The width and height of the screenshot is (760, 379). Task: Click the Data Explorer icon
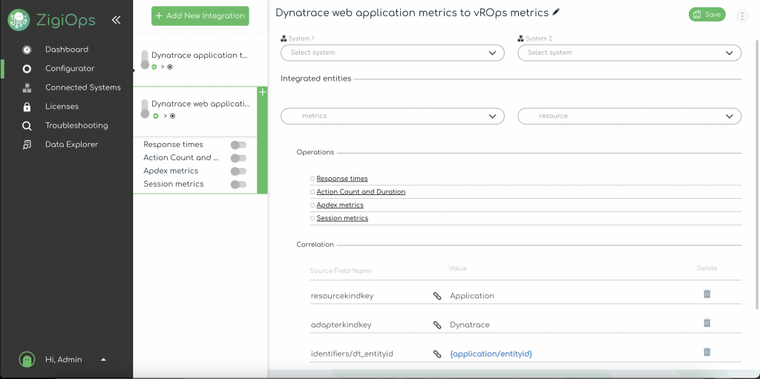tap(27, 144)
